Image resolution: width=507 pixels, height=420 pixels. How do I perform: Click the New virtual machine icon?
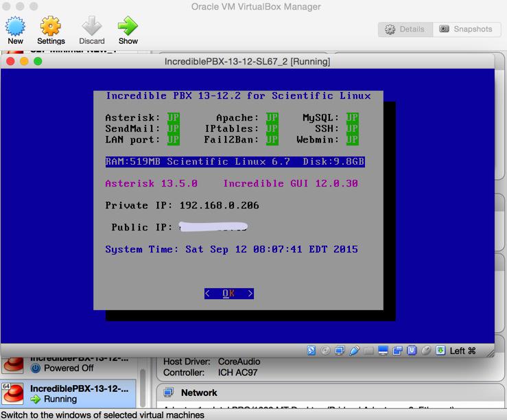tap(15, 26)
